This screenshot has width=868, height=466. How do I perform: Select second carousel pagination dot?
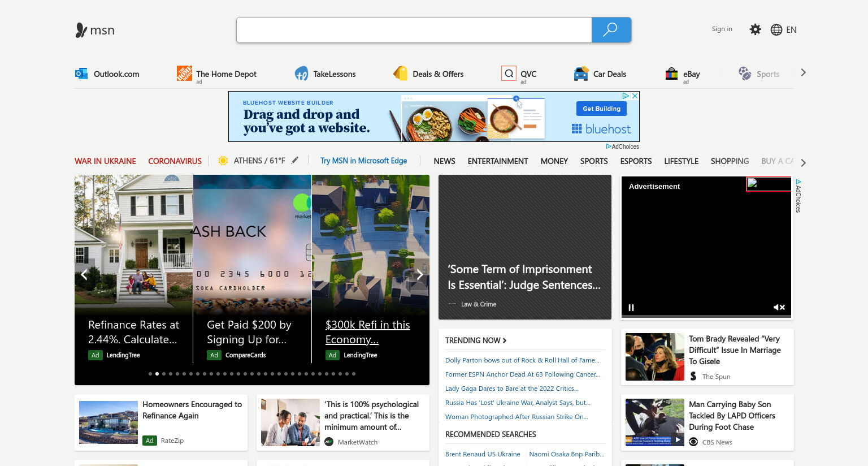(157, 374)
